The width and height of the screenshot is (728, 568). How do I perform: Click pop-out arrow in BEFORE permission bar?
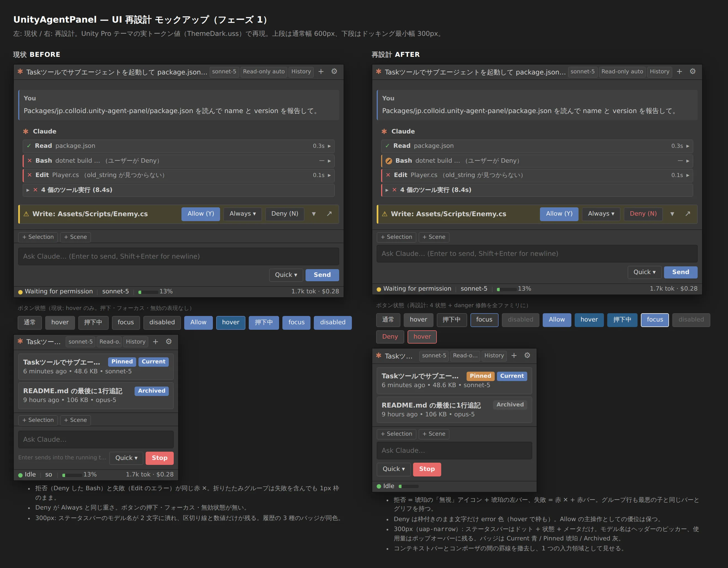[x=329, y=214]
